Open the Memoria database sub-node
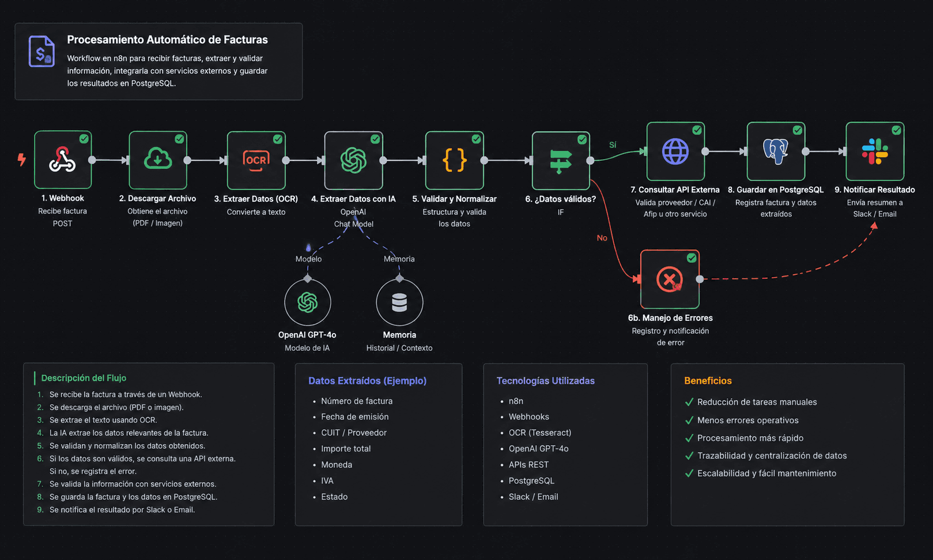Screen dimensions: 933x560 (x=399, y=302)
